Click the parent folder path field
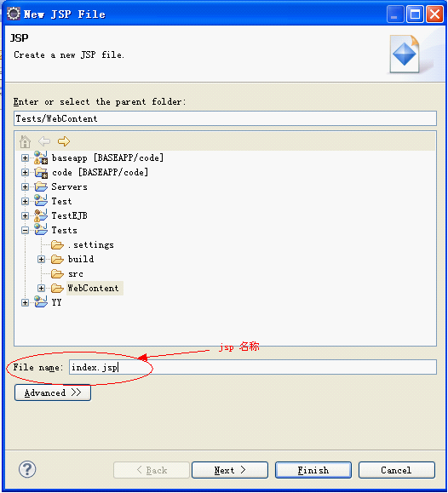 click(x=225, y=118)
